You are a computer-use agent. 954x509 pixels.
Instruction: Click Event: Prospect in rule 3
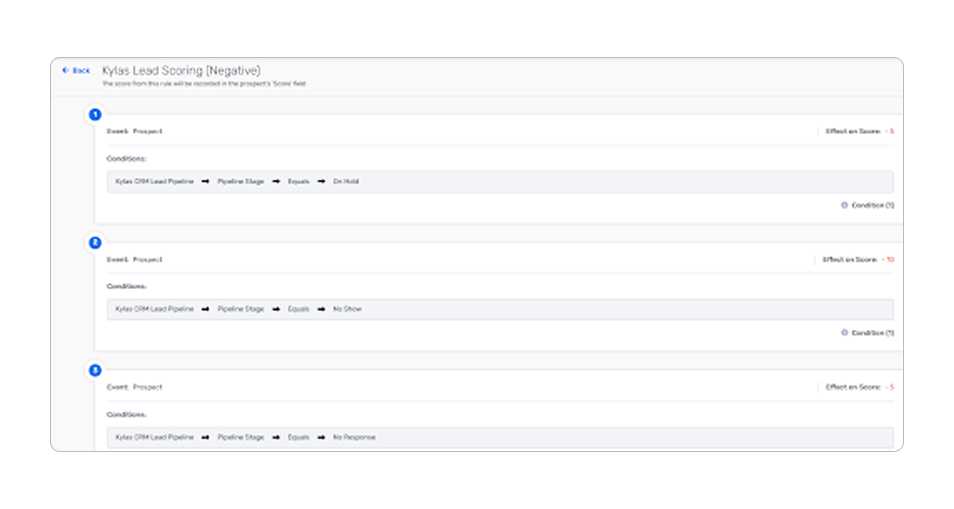pos(134,387)
